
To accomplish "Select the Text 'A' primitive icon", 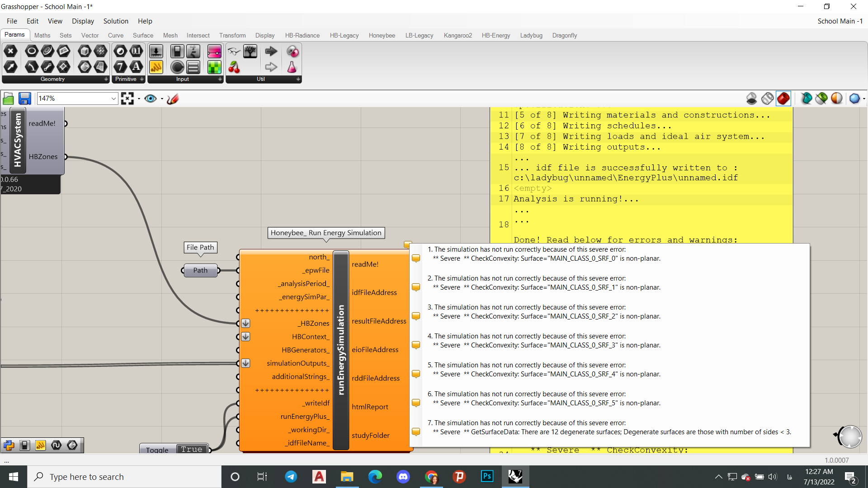I will pyautogui.click(x=136, y=67).
